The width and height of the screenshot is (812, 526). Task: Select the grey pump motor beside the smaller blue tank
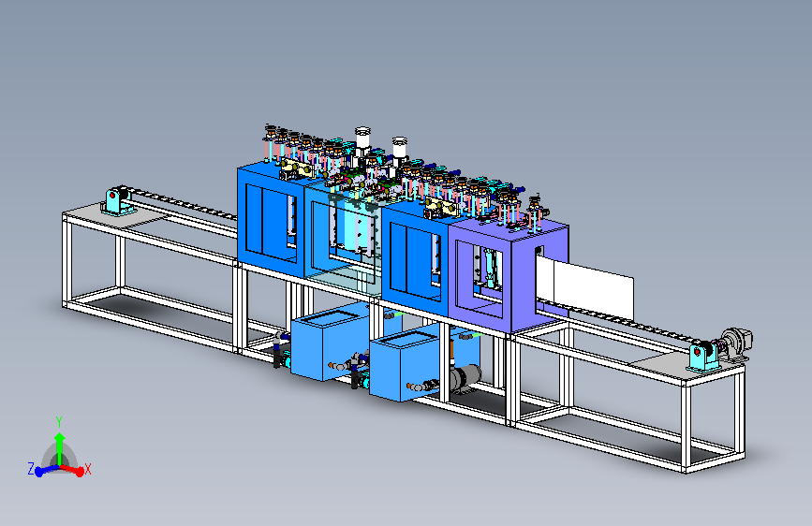tap(465, 379)
